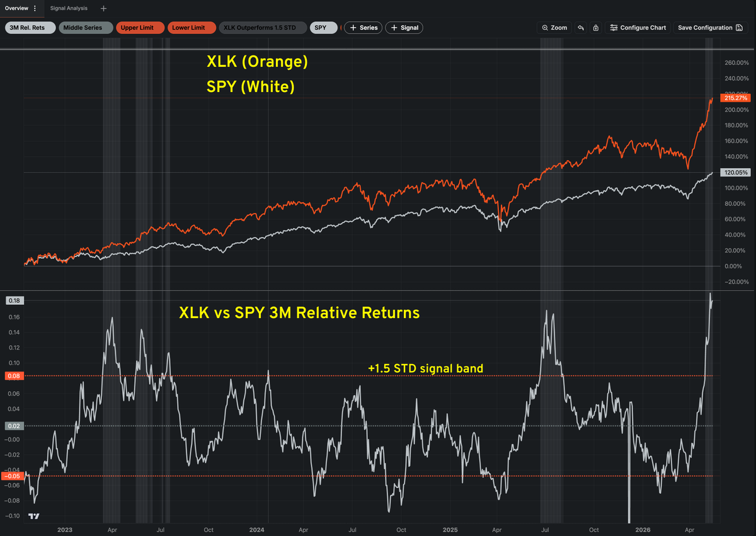Open the Overview tab options menu
The width and height of the screenshot is (756, 536).
pyautogui.click(x=35, y=8)
